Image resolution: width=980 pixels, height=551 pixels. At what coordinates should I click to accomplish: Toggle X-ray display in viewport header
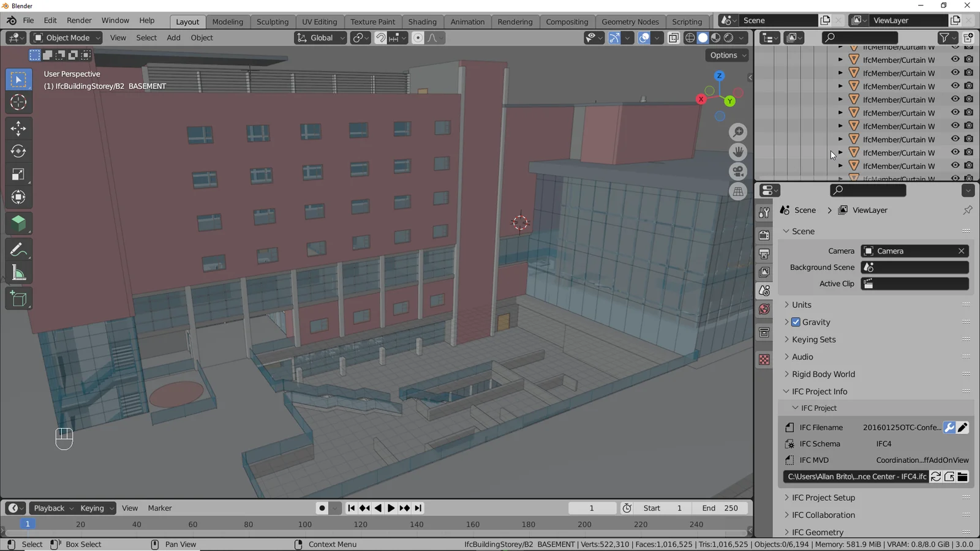point(673,38)
